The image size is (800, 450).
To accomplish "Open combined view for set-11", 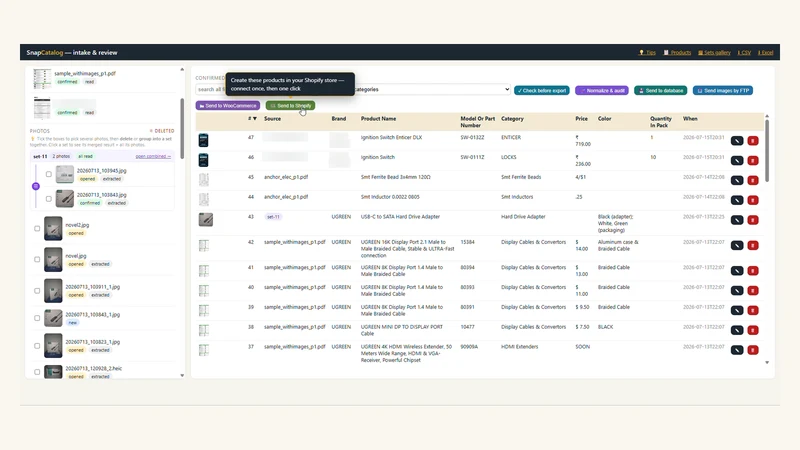I will 153,156.
